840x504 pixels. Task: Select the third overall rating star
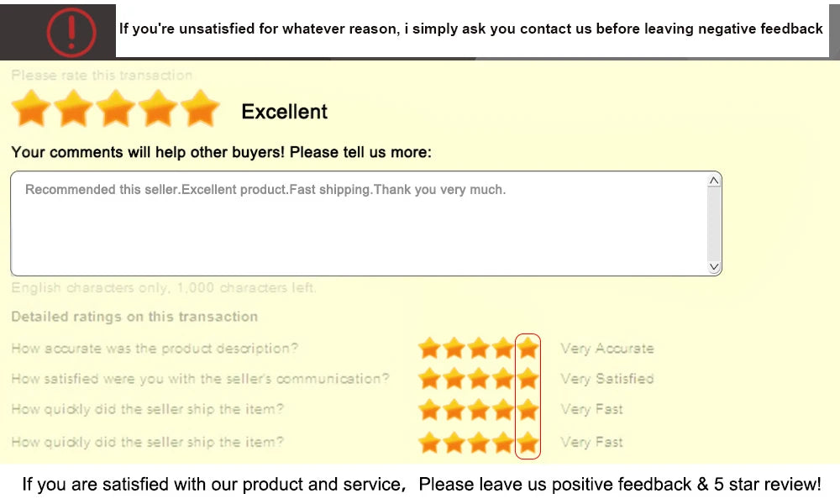coord(116,110)
